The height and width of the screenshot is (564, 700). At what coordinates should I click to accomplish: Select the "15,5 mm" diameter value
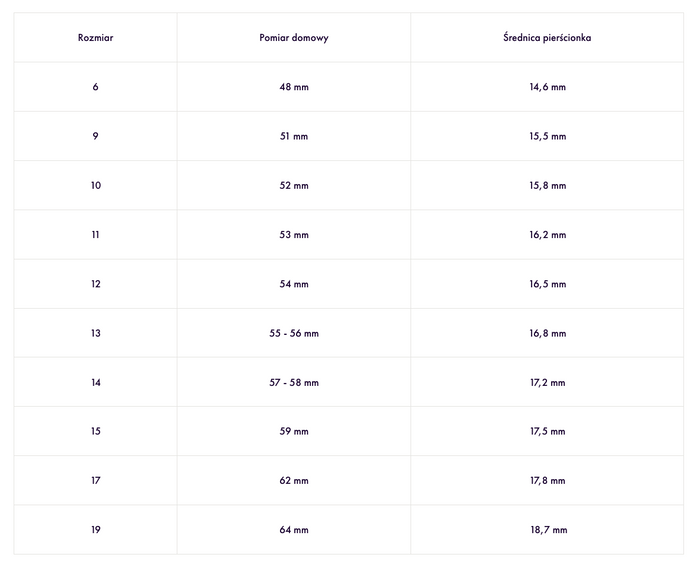pos(547,136)
